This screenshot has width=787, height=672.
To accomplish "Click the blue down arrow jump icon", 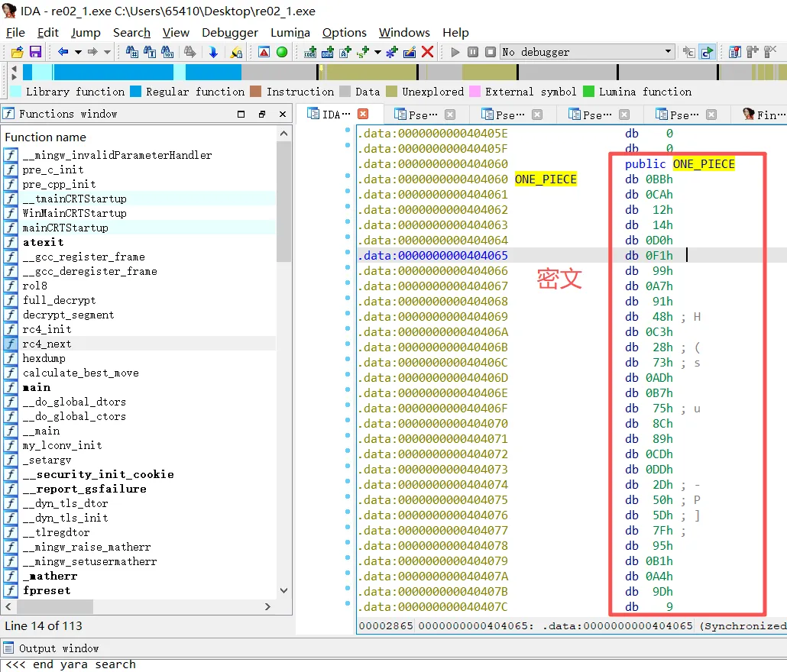I will (x=213, y=52).
